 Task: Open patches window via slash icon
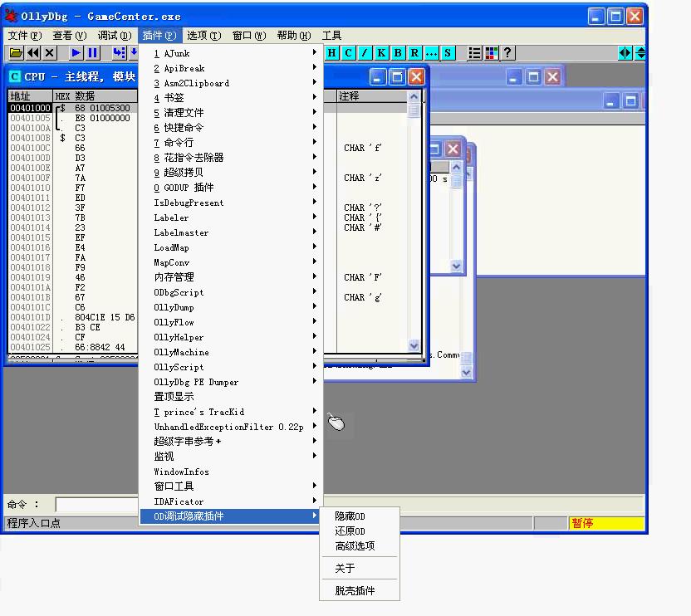point(365,53)
